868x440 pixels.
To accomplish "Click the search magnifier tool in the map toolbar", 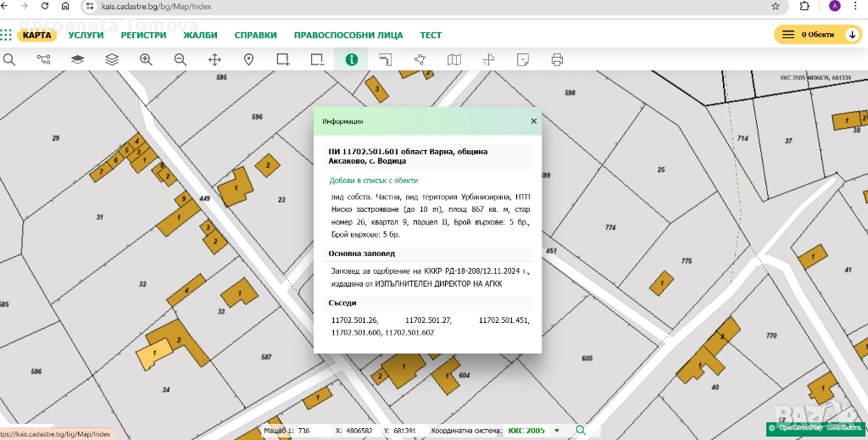I will (x=9, y=59).
